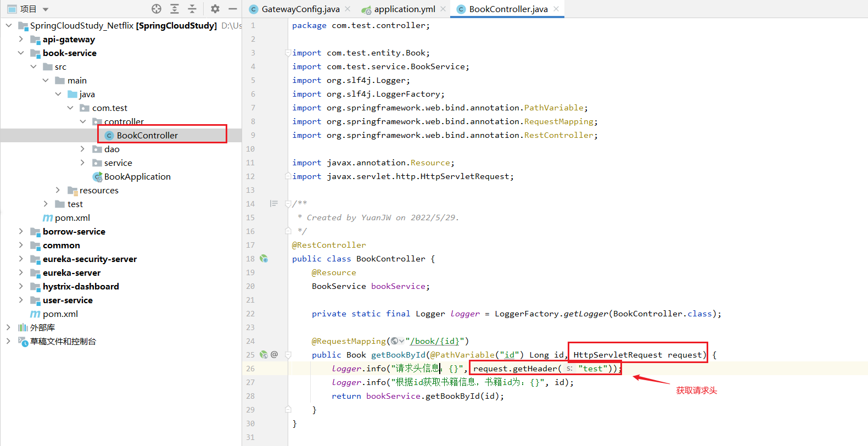Click the BookApplication Spring Boot class icon
Image resolution: width=868 pixels, height=446 pixels.
click(x=97, y=176)
